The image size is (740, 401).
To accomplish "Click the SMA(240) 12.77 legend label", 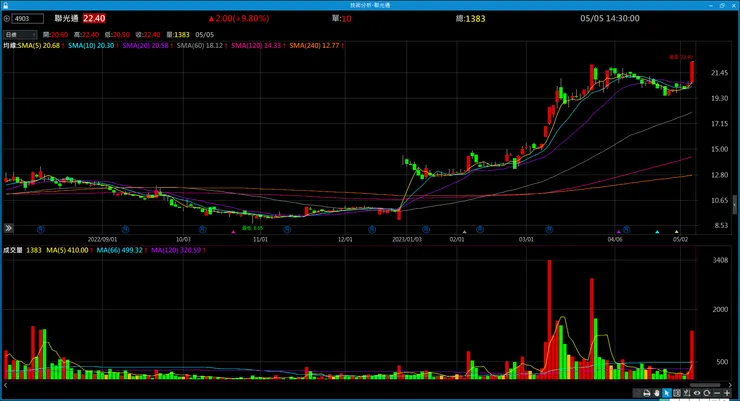I will (x=314, y=46).
